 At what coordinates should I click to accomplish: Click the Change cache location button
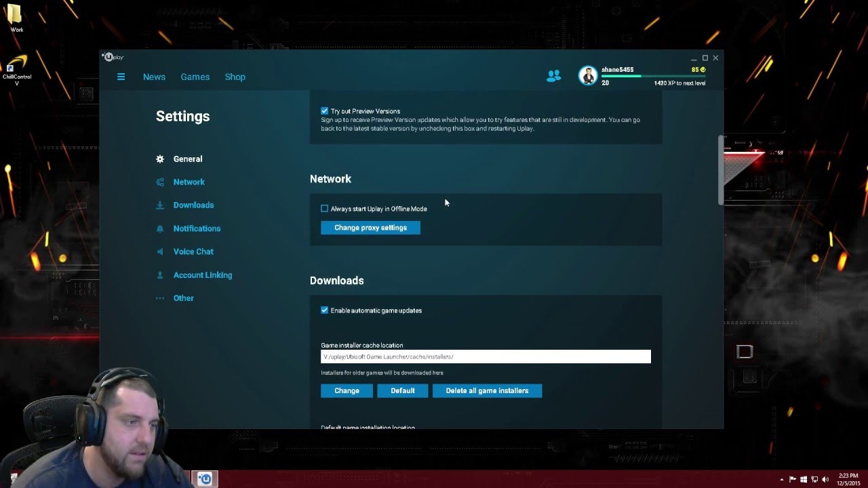coord(347,391)
